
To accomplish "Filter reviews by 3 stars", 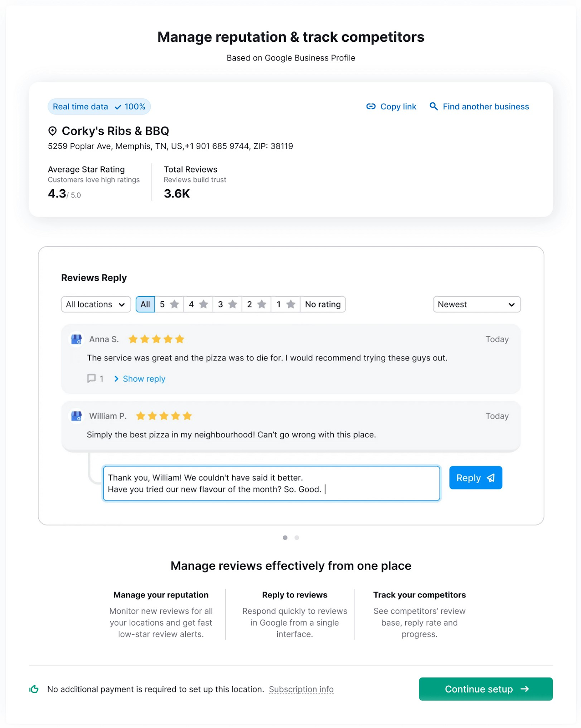I will coord(227,304).
